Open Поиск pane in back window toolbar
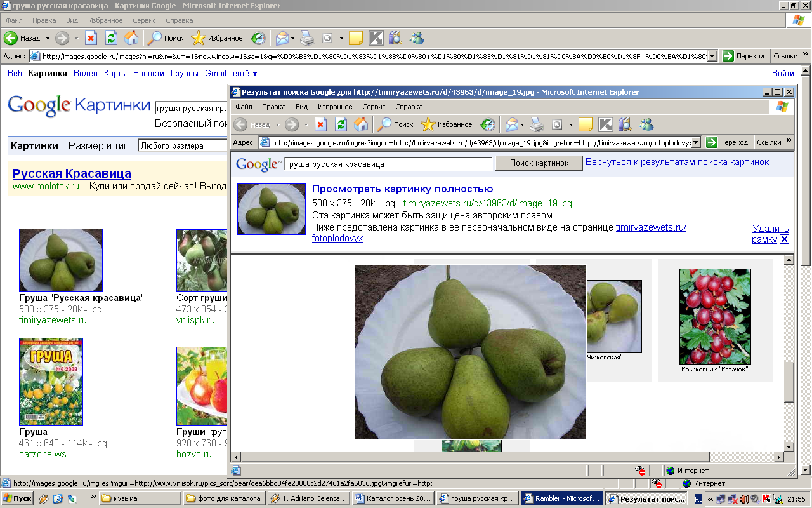This screenshot has width=812, height=508. [165, 38]
